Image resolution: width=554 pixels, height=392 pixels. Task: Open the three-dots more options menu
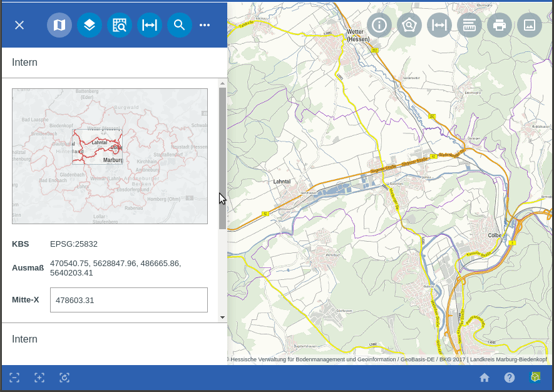click(x=205, y=25)
